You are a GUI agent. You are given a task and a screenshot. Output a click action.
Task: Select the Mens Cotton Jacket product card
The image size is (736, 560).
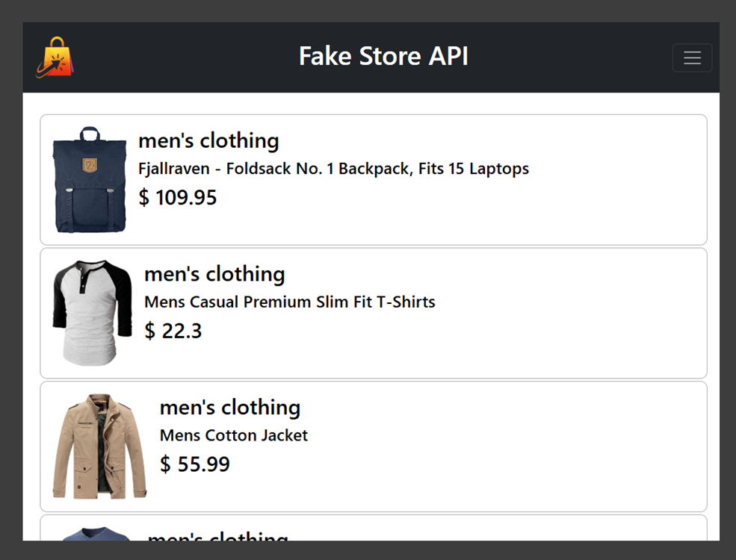[372, 446]
